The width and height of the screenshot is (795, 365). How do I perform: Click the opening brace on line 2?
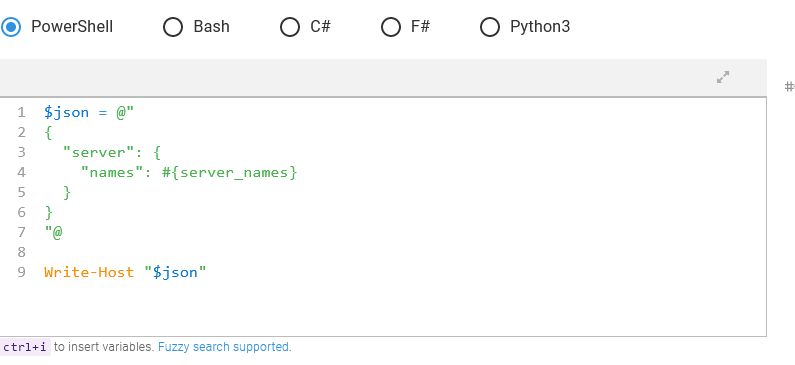[x=48, y=132]
